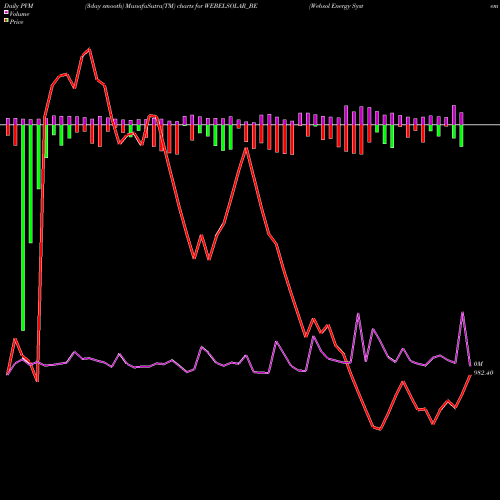Image resolution: width=500 pixels, height=500 pixels.
Task: Click the '(Websol Energy Syst' company name text
Action: click(x=336, y=6)
